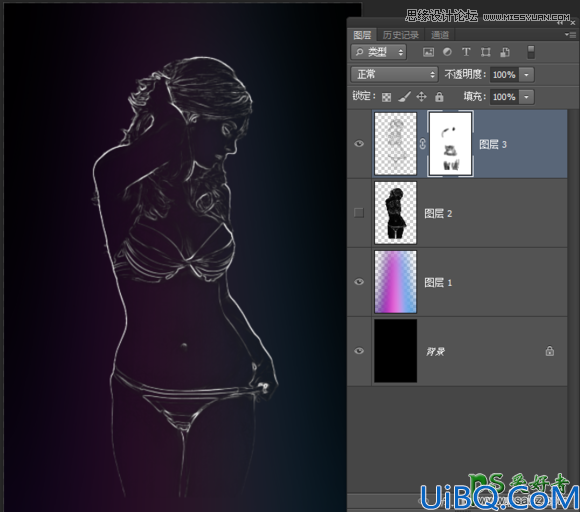The width and height of the screenshot is (580, 512).
Task: Hide 图层 1 via its eye icon
Action: (x=359, y=282)
